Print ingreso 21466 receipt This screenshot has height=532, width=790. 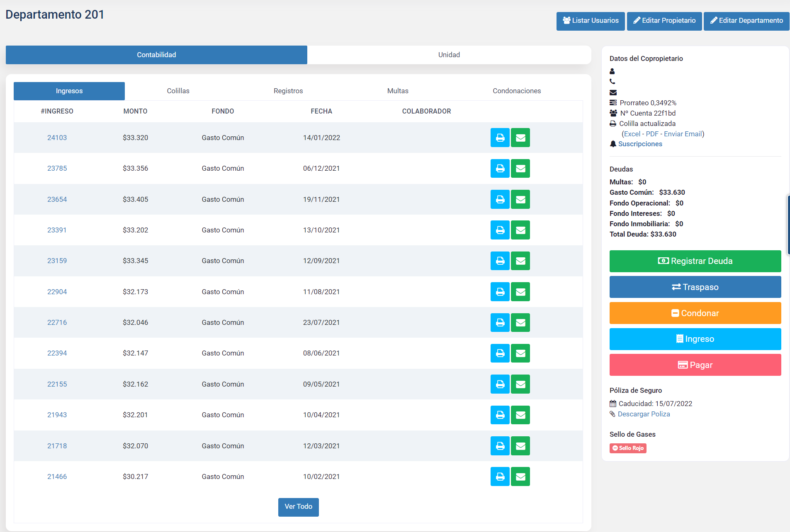pos(500,476)
